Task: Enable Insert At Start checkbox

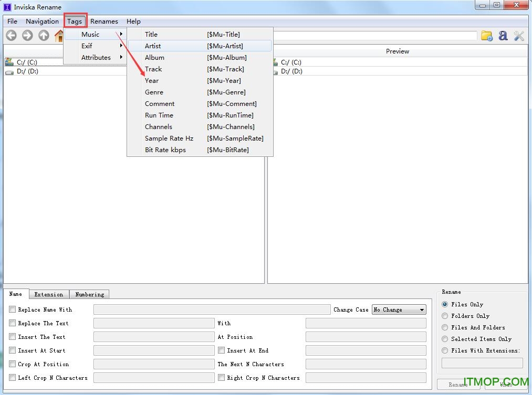Action: (13, 350)
